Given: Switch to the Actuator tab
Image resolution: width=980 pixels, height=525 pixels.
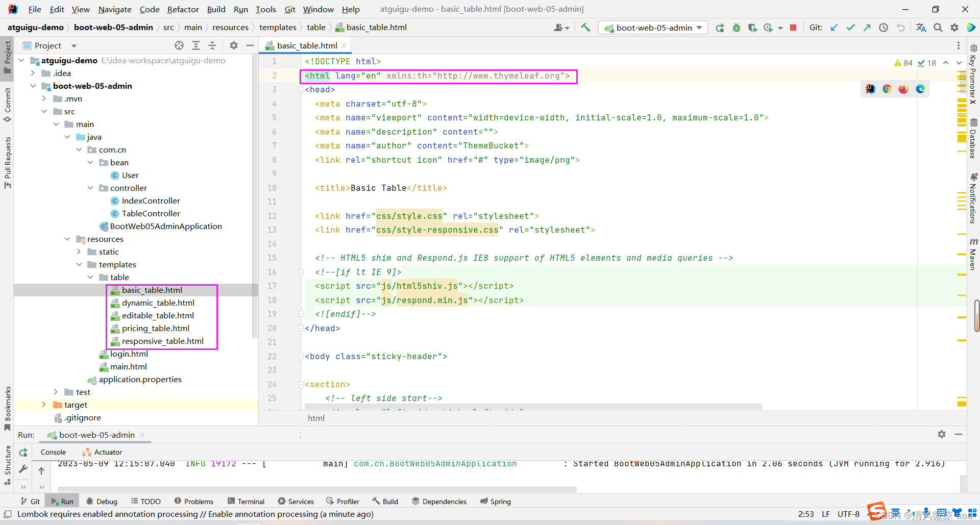Looking at the screenshot, I should [x=102, y=452].
